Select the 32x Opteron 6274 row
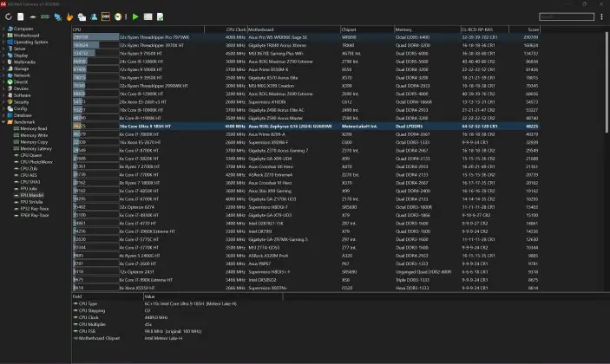Image resolution: width=610 pixels, height=364 pixels. [305, 207]
